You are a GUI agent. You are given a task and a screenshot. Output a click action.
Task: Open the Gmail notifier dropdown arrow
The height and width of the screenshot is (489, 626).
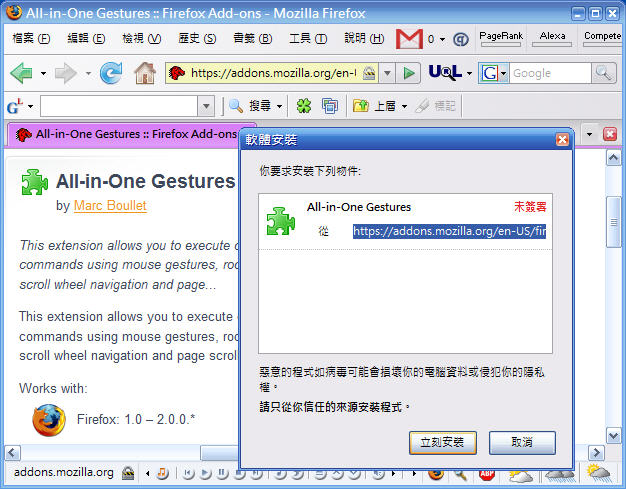point(442,39)
